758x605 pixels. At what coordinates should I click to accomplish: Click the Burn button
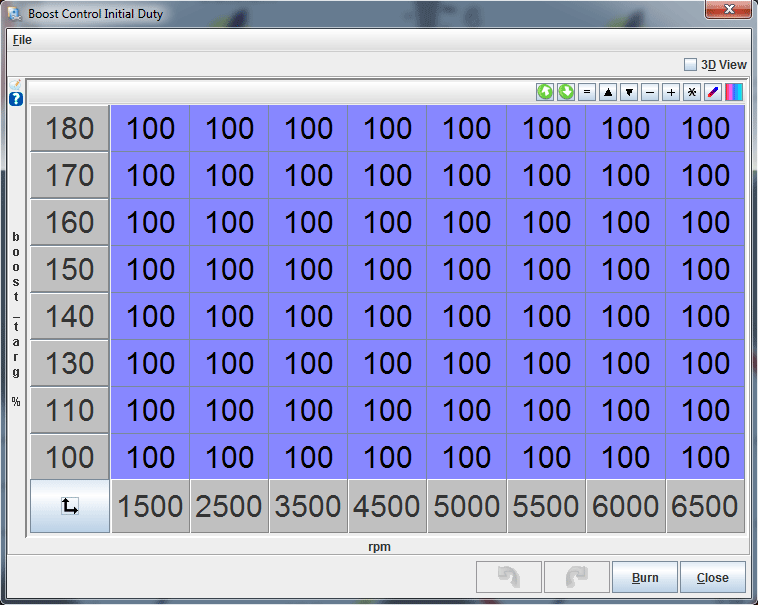tap(645, 577)
